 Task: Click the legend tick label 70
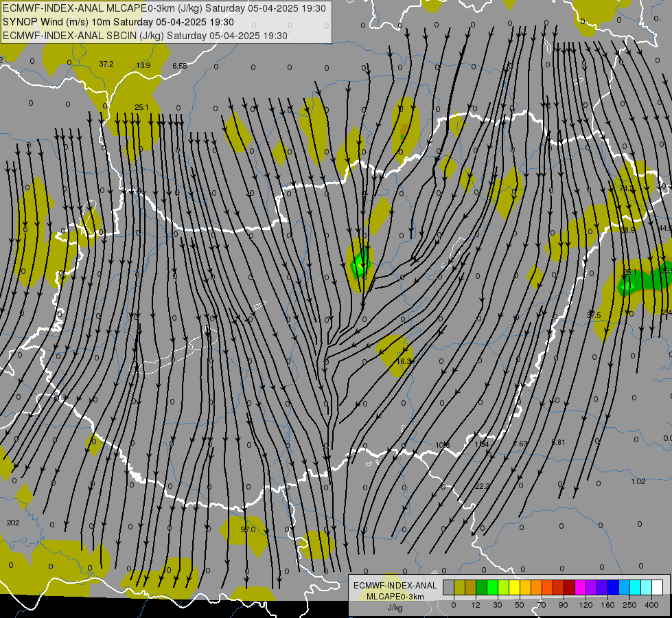pos(542,605)
